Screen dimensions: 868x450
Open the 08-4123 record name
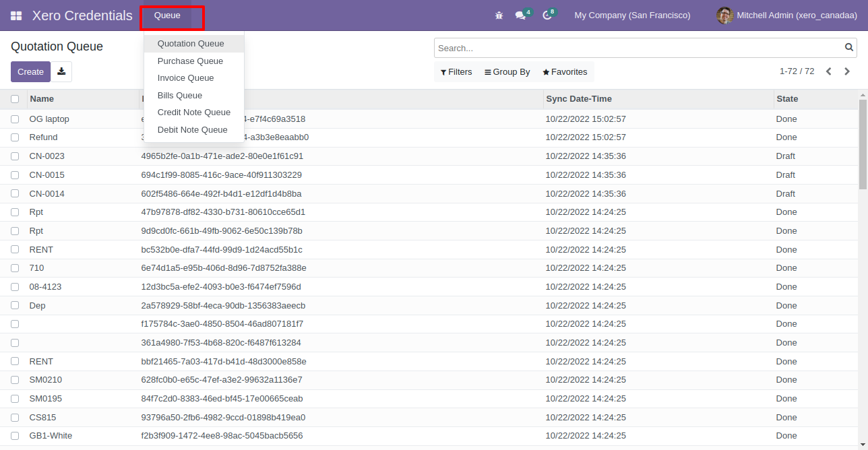coord(45,287)
